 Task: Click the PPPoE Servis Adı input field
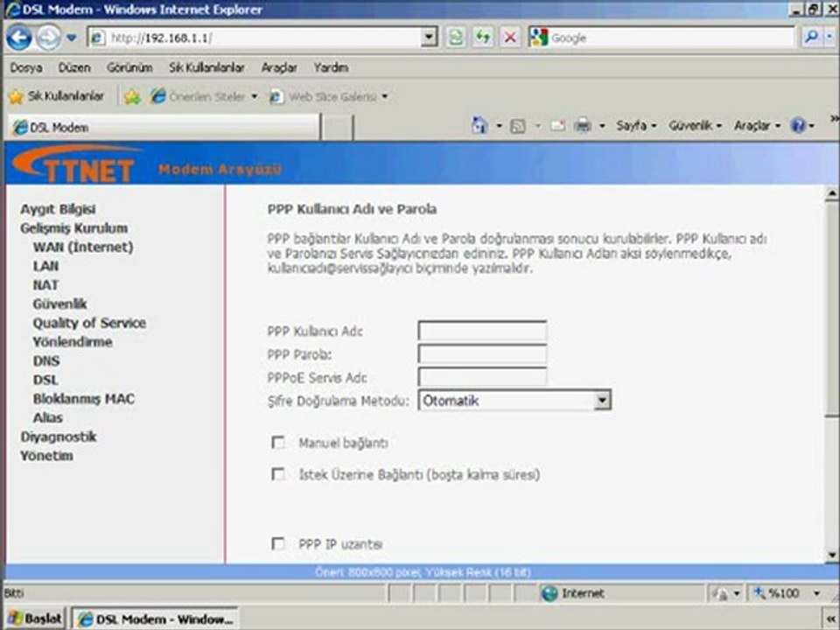482,376
